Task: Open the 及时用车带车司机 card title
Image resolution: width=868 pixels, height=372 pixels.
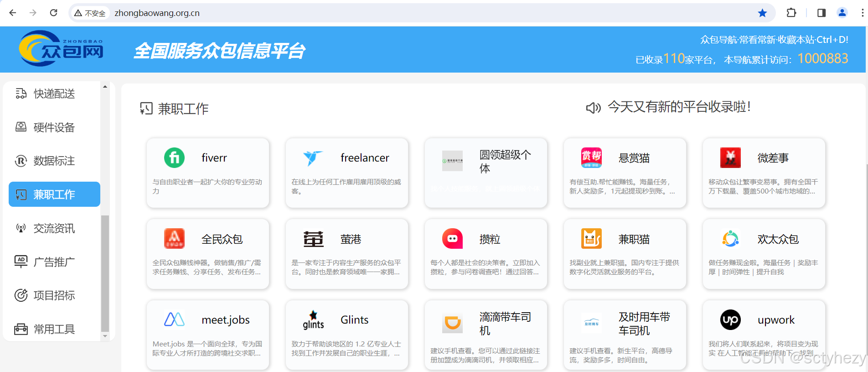Action: [644, 324]
